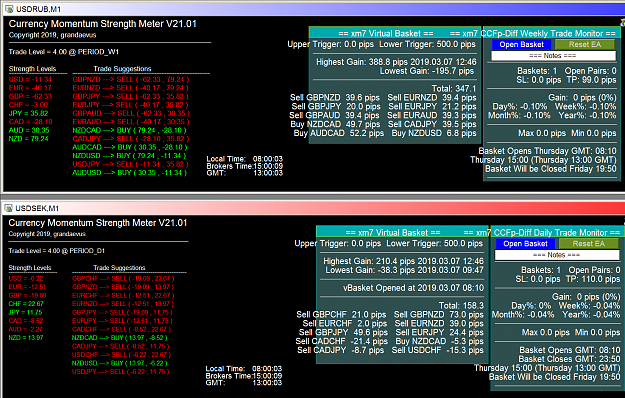The image size is (625, 398).
Task: Click Trade Level = 4.00 @ PERIOD_D1
Action: 56,251
